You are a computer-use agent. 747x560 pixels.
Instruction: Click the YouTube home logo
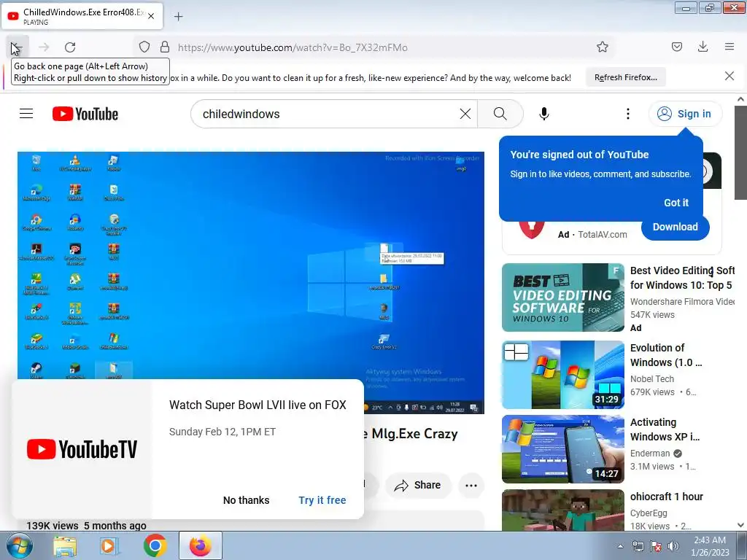point(85,114)
